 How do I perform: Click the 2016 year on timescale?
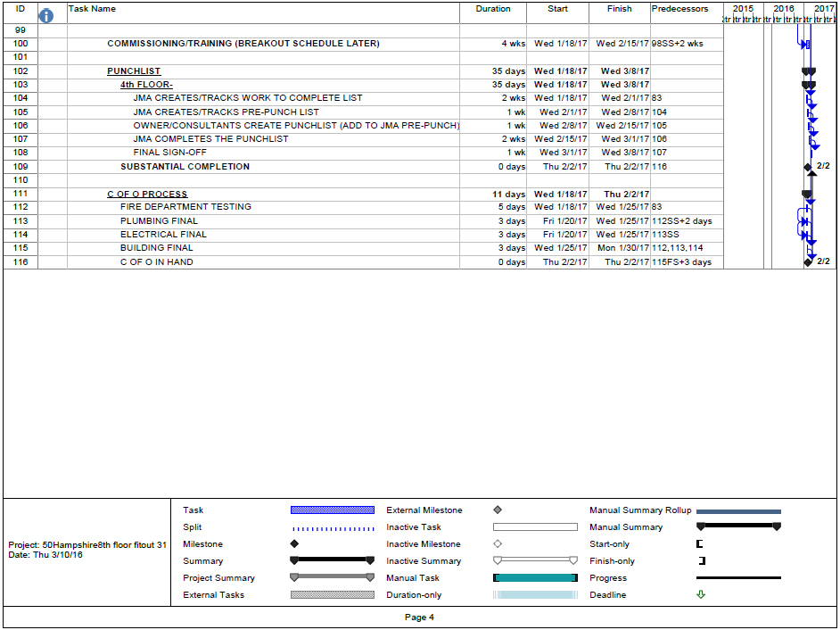tap(784, 9)
